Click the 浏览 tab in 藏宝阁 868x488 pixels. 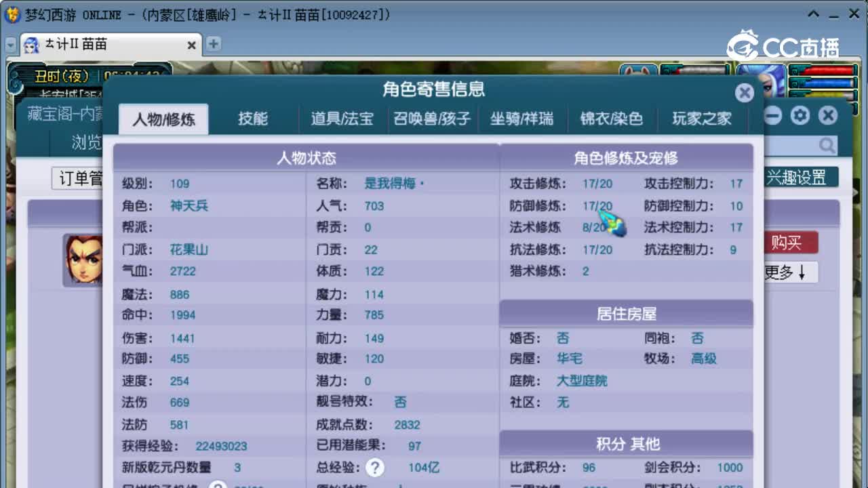86,143
